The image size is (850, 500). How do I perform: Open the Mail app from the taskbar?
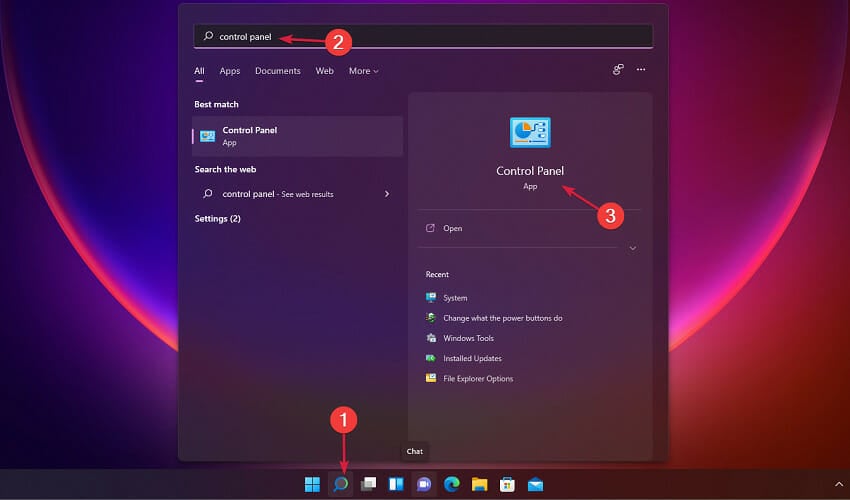tap(535, 484)
